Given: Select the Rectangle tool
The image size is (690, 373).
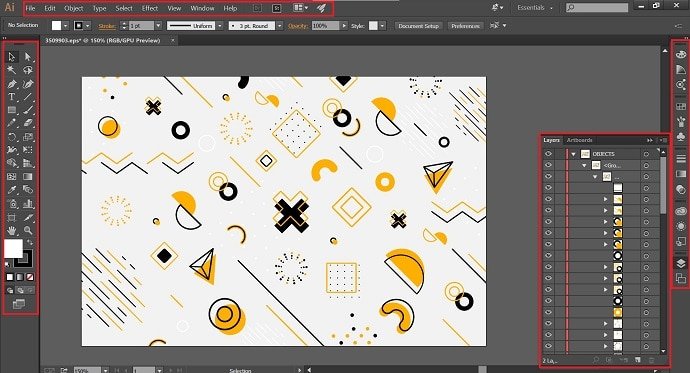Looking at the screenshot, I should pos(11,110).
